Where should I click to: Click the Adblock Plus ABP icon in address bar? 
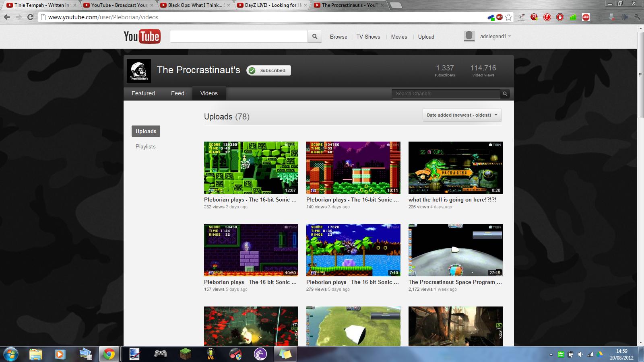coord(500,17)
